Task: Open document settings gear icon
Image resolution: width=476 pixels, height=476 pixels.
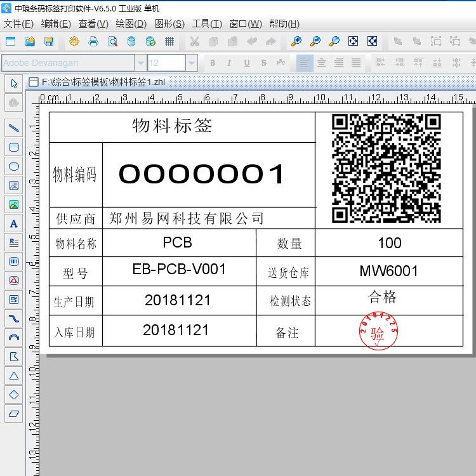Action: (74, 41)
